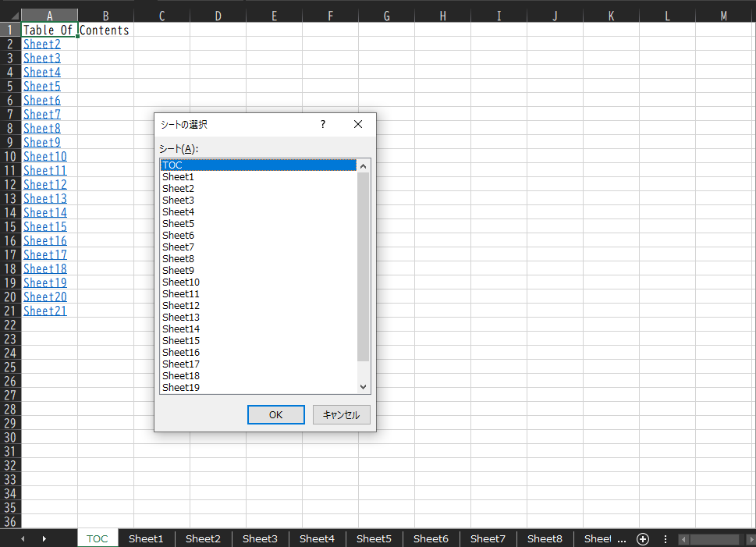This screenshot has height=547, width=756.
Task: Click column header A
Action: coord(49,16)
